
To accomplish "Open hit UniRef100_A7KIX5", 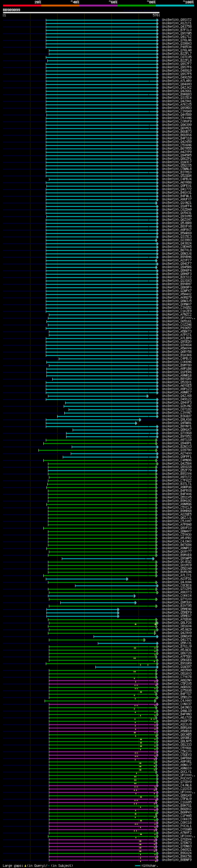I will (x=177, y=104).
